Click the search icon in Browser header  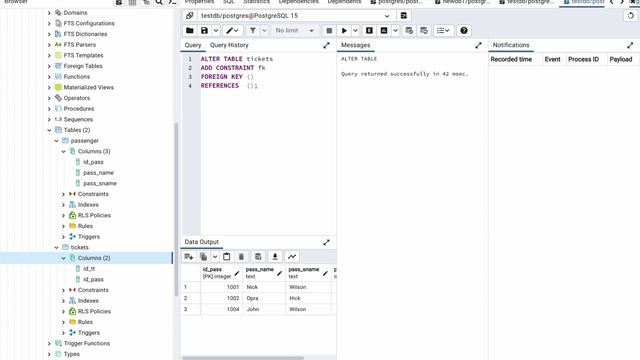tap(159, 2)
